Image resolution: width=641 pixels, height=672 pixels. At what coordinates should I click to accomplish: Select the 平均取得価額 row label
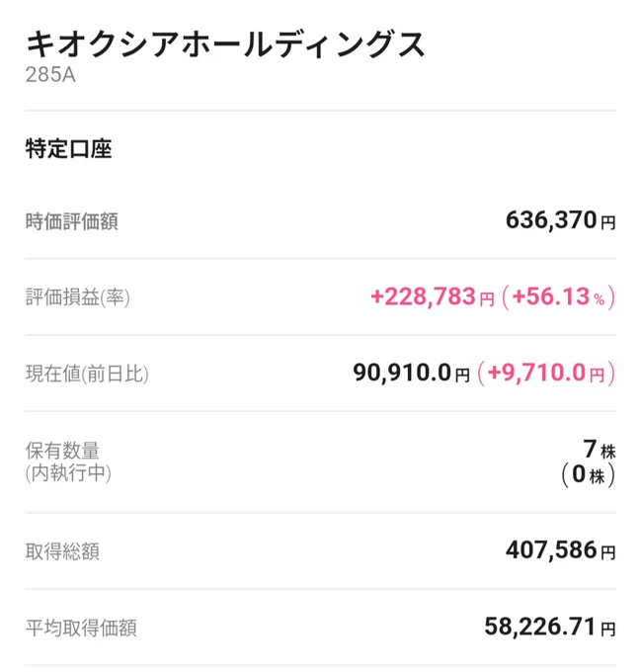81,628
